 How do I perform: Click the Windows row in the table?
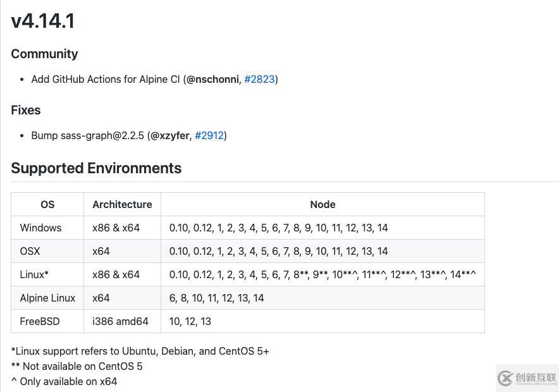tap(40, 228)
